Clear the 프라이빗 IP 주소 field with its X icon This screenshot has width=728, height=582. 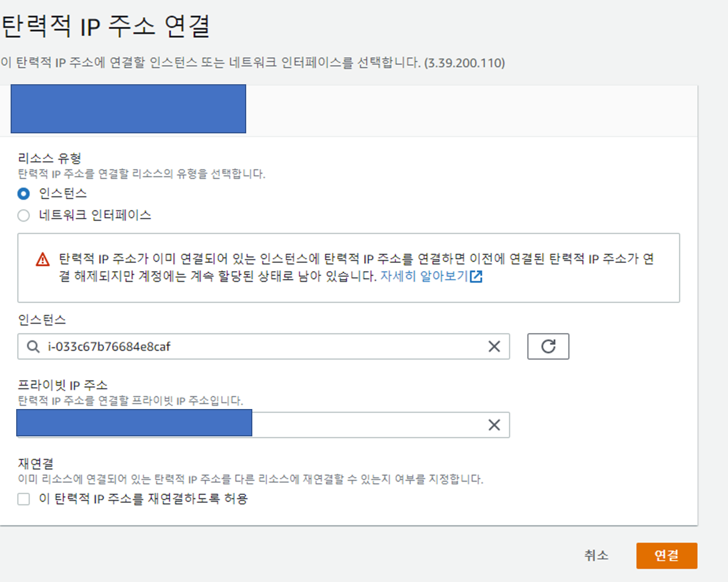[x=494, y=425]
